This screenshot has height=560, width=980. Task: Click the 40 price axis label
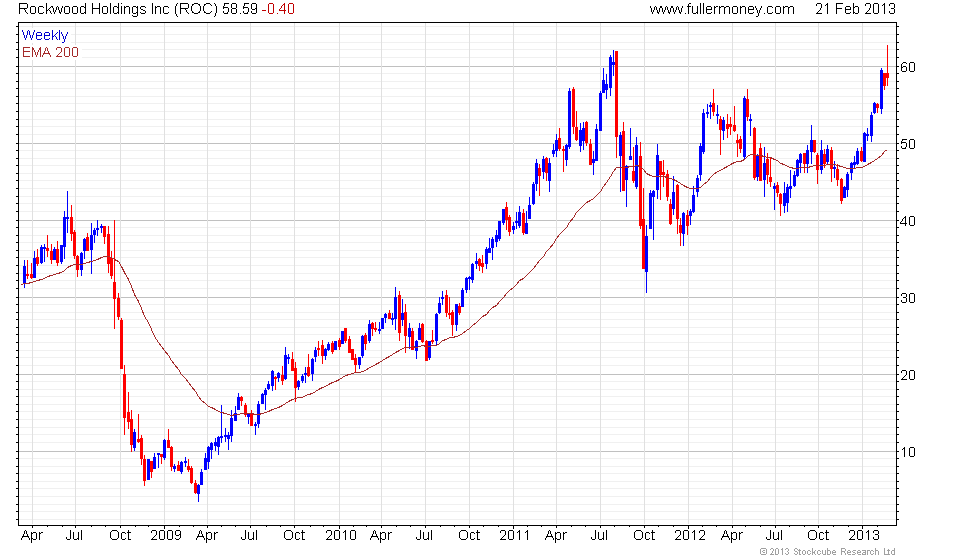[x=908, y=221]
